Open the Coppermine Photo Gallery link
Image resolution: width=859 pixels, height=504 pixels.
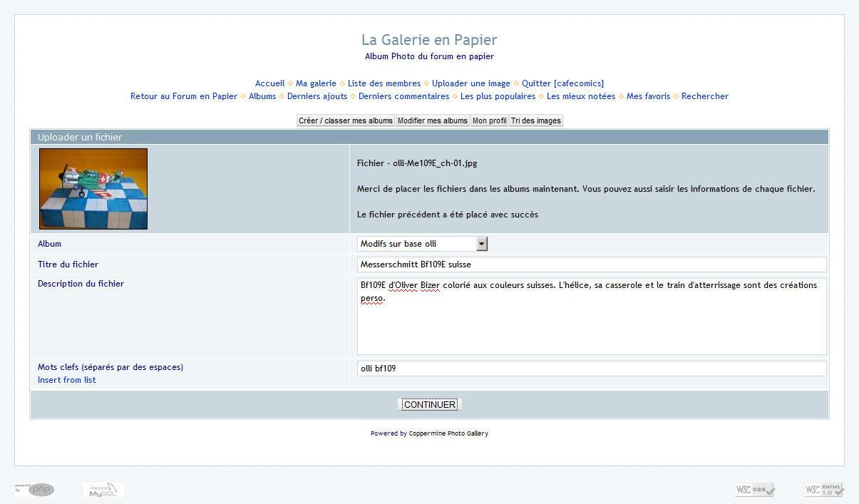click(x=448, y=433)
